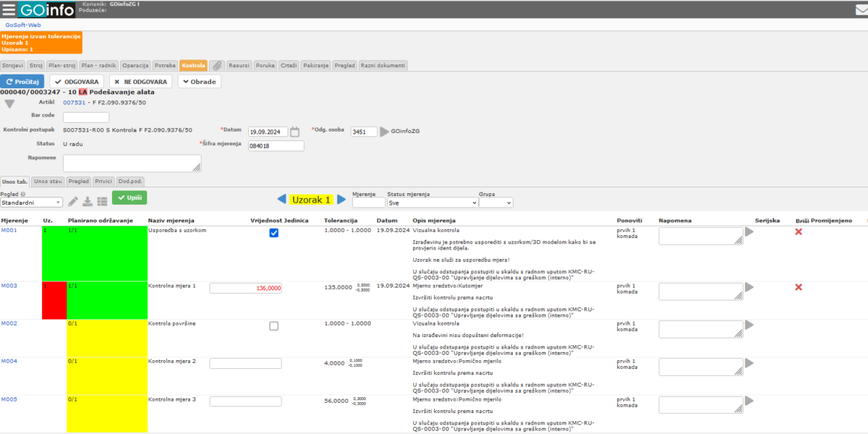The image size is (868, 434).
Task: Open the Obrade dropdown button
Action: click(200, 82)
